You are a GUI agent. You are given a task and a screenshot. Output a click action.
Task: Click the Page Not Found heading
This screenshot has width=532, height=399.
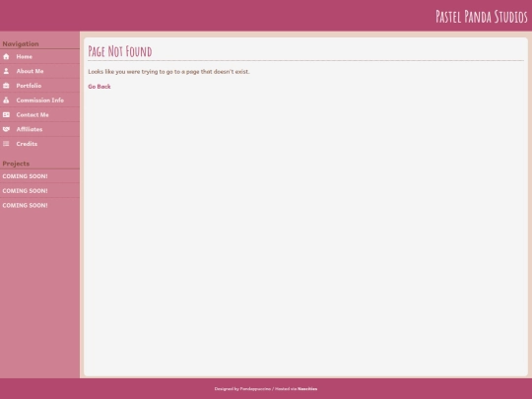[120, 51]
